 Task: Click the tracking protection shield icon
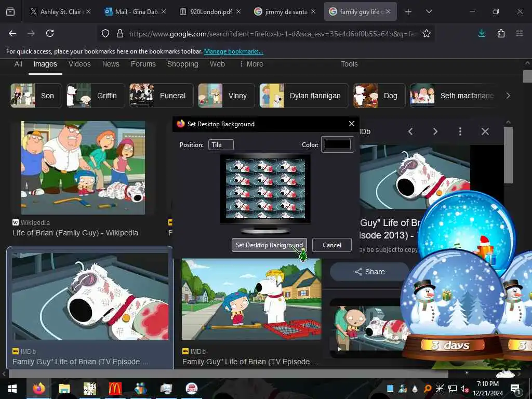point(105,33)
